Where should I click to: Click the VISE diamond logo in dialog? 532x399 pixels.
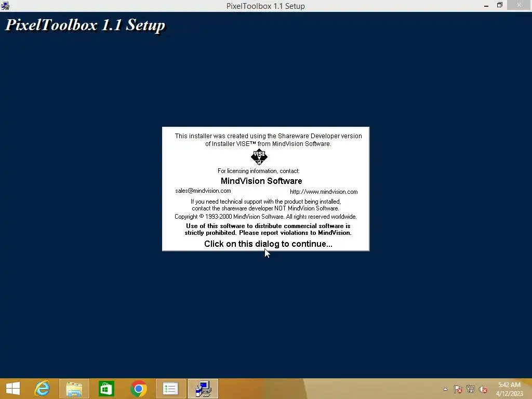259,157
